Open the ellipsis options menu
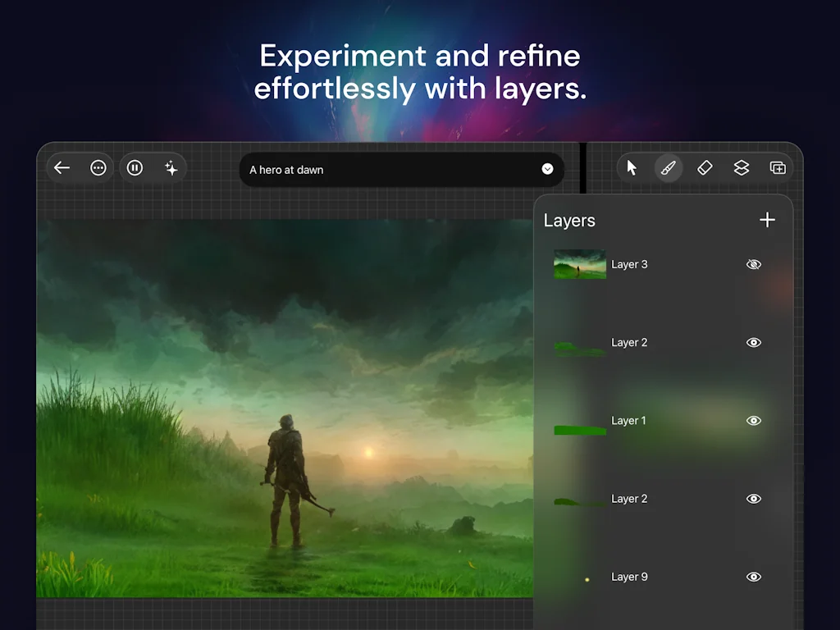Screen dimensions: 840x630 98,167
